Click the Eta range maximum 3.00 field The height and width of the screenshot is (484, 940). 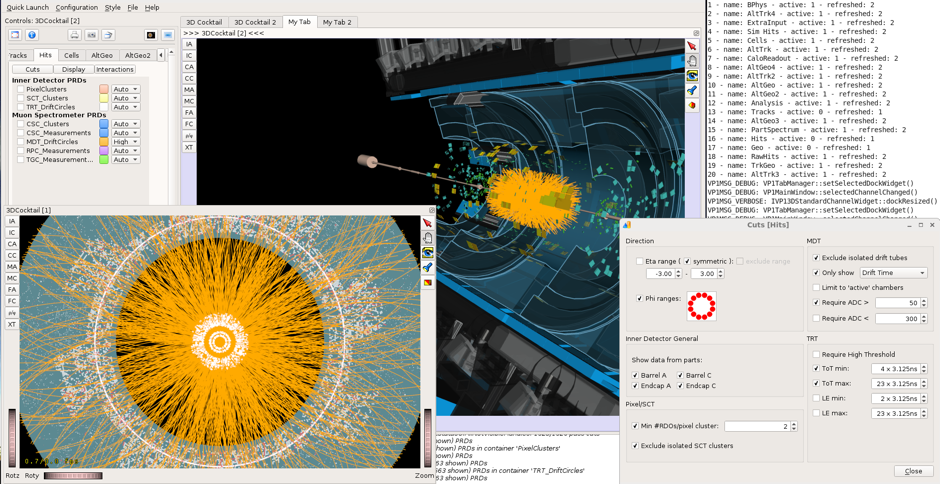(x=707, y=273)
